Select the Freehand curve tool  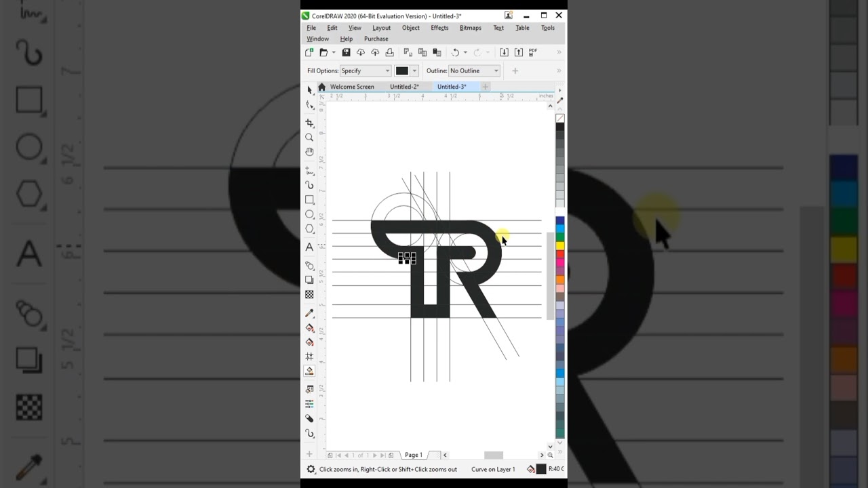pyautogui.click(x=309, y=171)
